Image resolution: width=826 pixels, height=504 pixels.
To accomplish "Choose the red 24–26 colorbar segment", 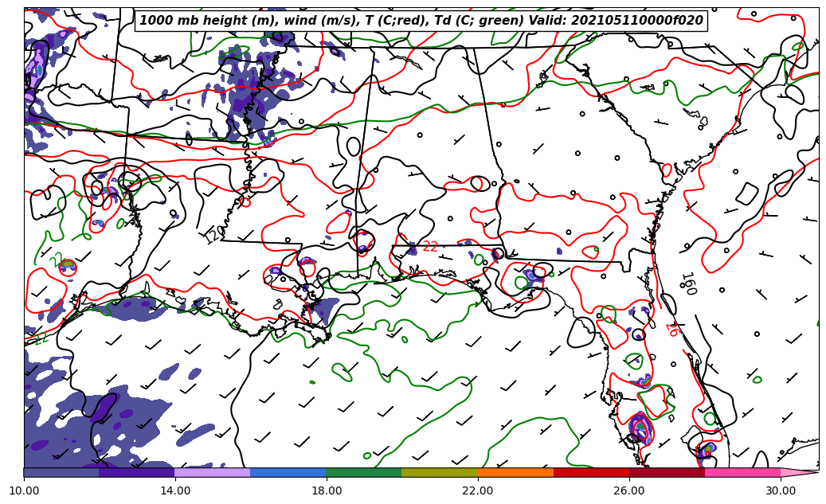I will (x=591, y=472).
